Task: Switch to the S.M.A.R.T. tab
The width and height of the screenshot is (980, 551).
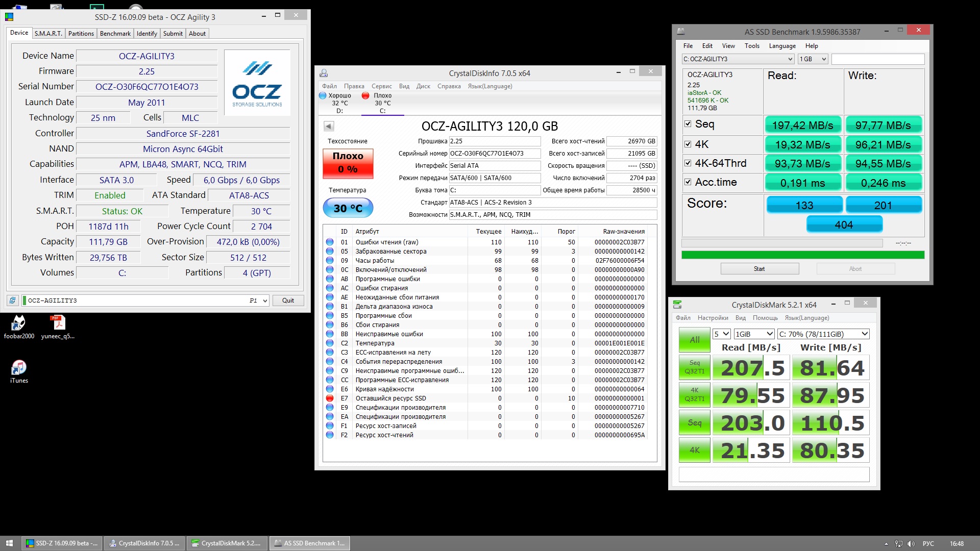Action: pyautogui.click(x=48, y=34)
